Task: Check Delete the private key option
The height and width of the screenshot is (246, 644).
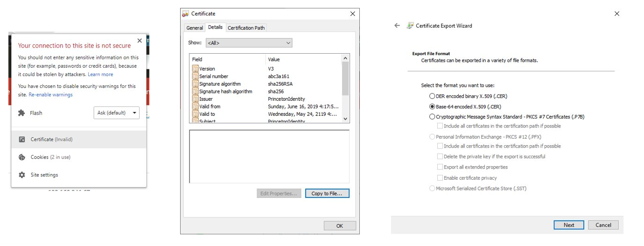Action: pos(440,157)
